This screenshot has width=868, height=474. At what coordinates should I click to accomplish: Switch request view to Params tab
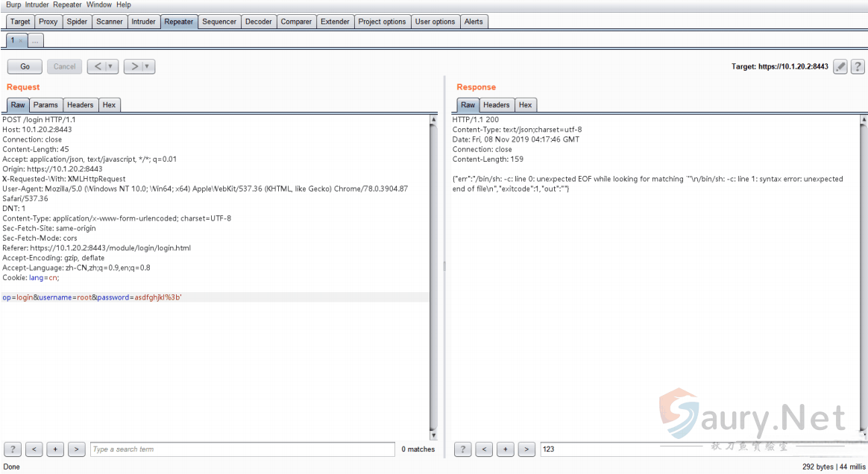(x=45, y=105)
